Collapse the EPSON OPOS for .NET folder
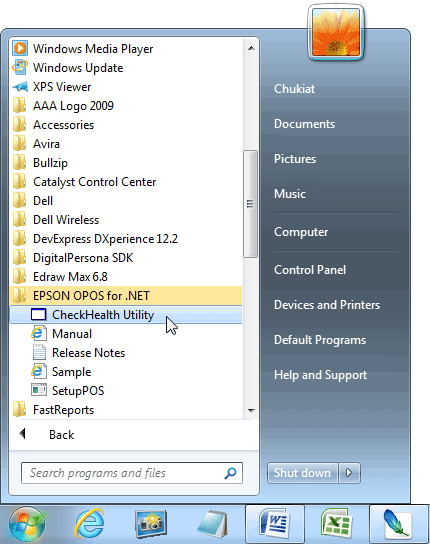The image size is (430, 544). point(126,296)
